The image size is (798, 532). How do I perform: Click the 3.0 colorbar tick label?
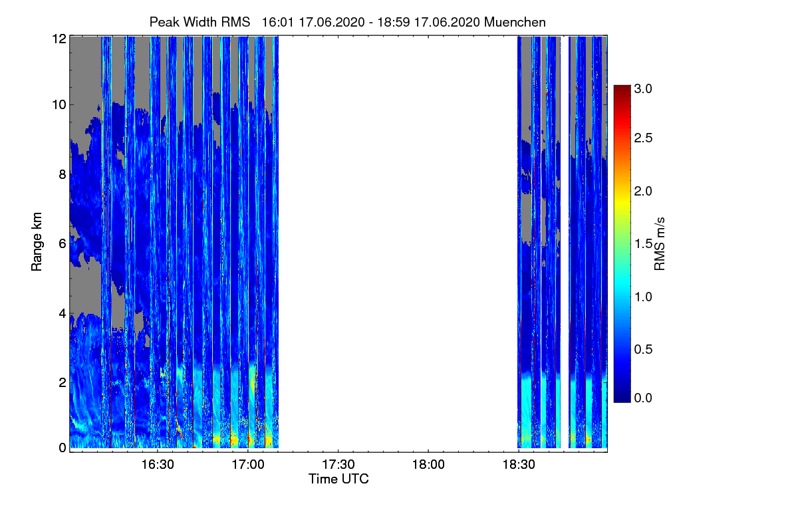(642, 88)
